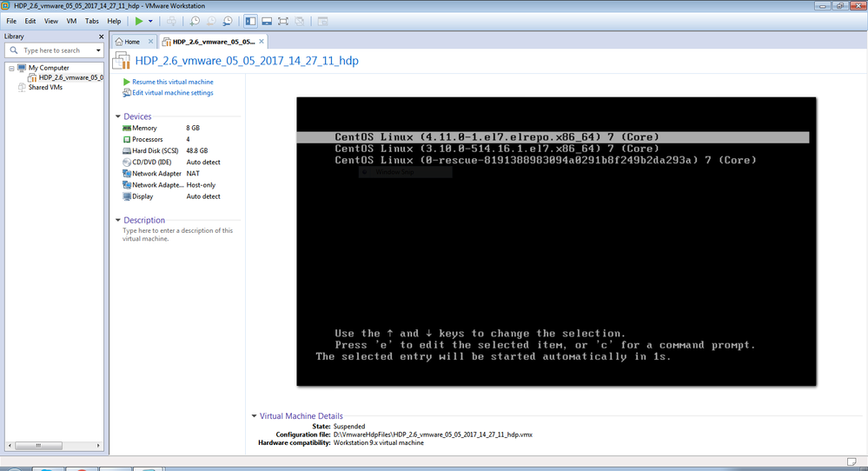Click the Send Ctrl+Alt+Del toolbar icon
Image resolution: width=868 pixels, height=471 pixels.
[172, 21]
